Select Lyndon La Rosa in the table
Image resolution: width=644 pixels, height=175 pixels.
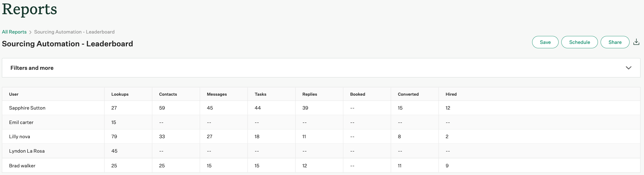pyautogui.click(x=27, y=151)
